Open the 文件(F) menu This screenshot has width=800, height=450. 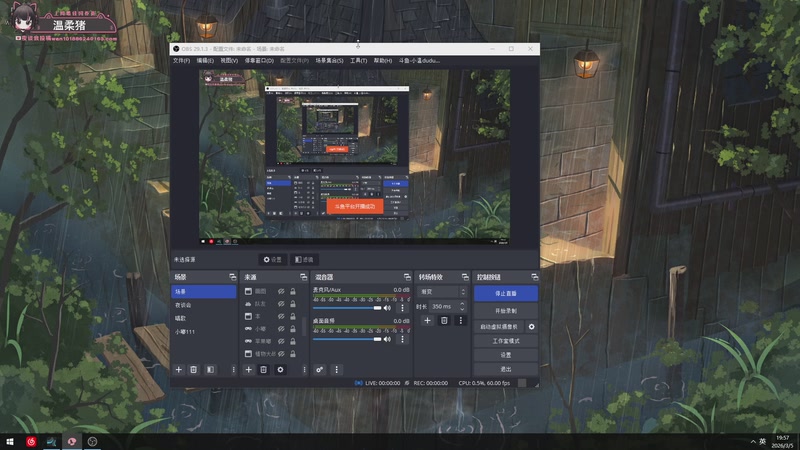pos(181,61)
